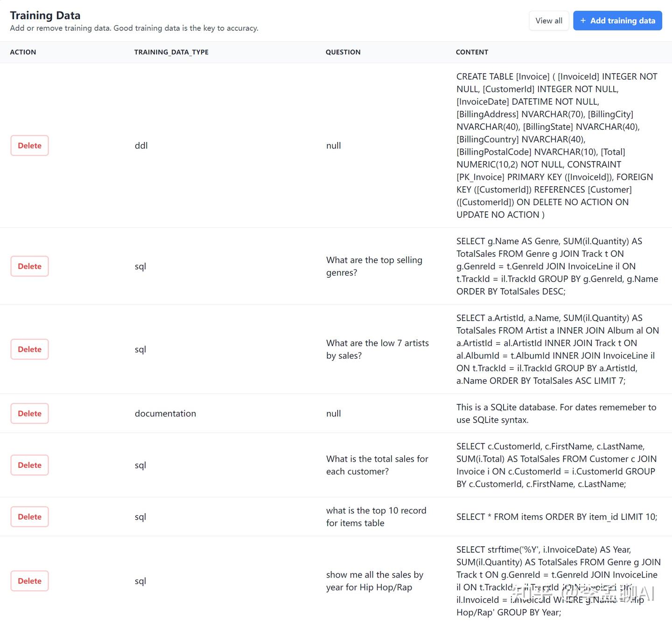The height and width of the screenshot is (621, 672).
Task: Click the TRAINING_DATA_TYPE column header
Action: [x=171, y=52]
